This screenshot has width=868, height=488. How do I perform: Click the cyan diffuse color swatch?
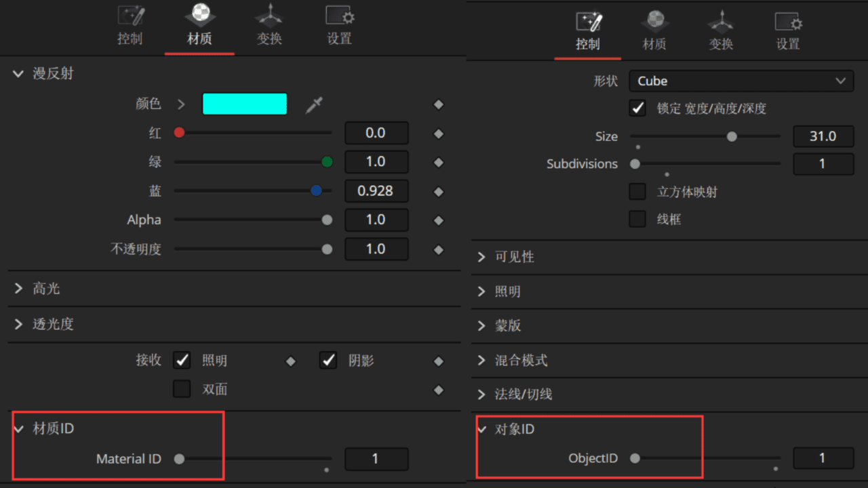pos(245,103)
